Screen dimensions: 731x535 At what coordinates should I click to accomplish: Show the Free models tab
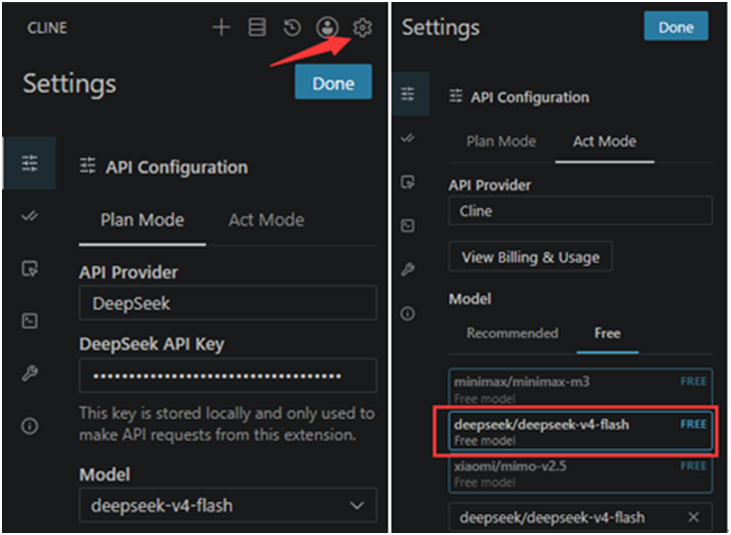pyautogui.click(x=607, y=333)
